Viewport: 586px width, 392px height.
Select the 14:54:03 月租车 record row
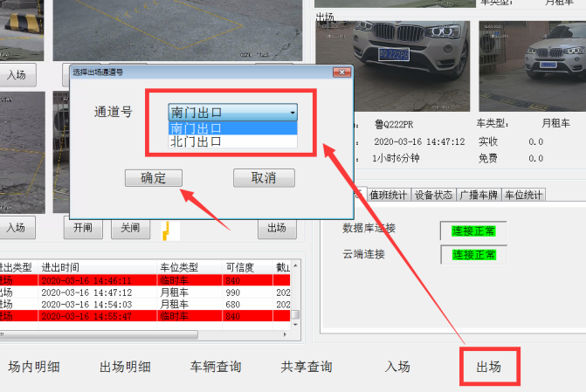(x=145, y=304)
